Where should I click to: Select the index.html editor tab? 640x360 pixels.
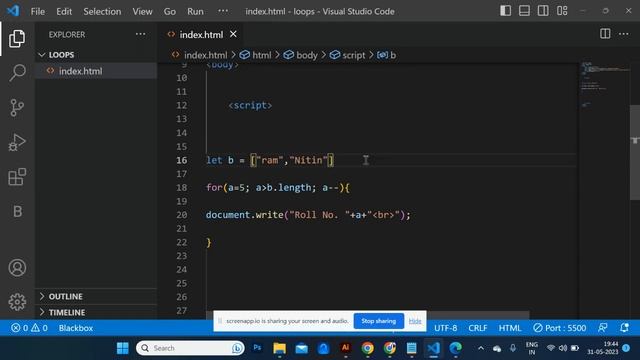pyautogui.click(x=201, y=35)
